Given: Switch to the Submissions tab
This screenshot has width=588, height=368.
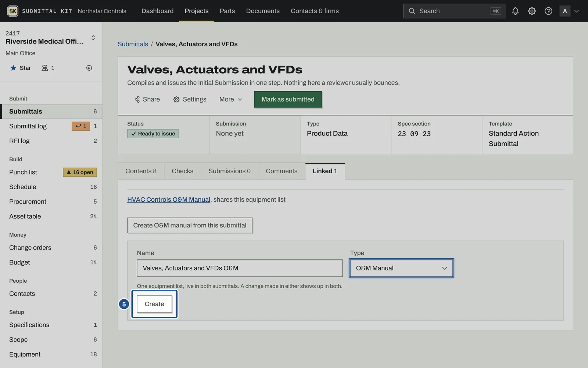Looking at the screenshot, I should pyautogui.click(x=229, y=171).
